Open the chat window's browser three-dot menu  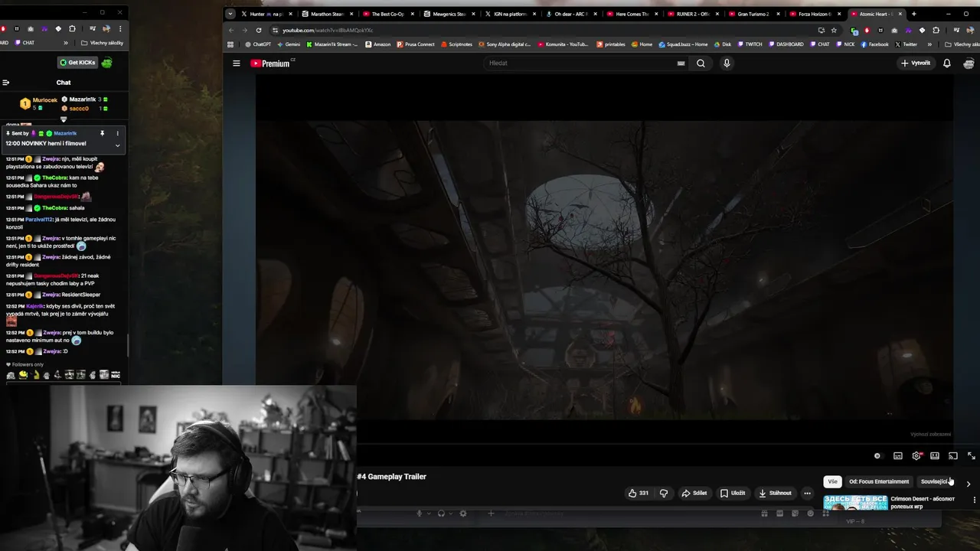119,28
